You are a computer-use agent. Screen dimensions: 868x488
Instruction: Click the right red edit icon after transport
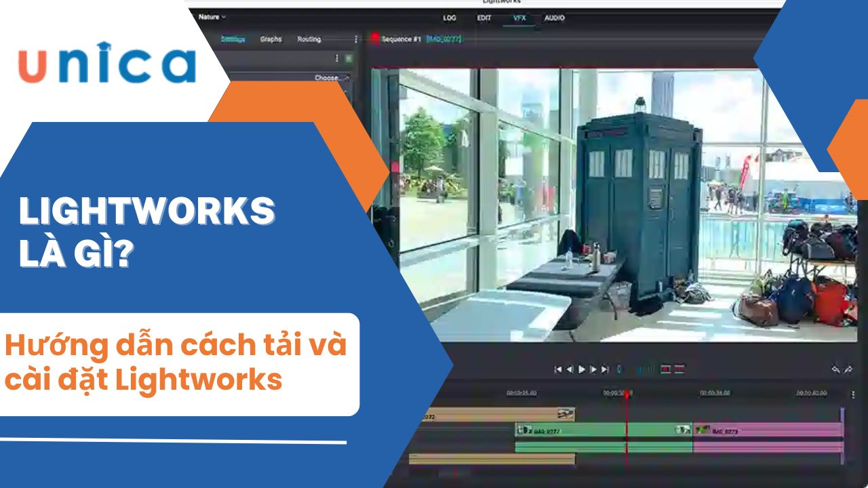pyautogui.click(x=679, y=369)
